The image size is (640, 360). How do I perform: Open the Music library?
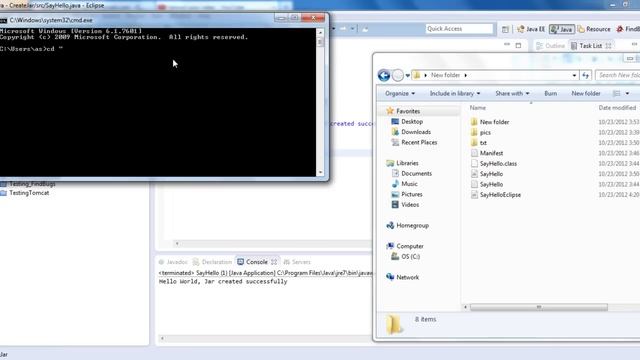(409, 184)
